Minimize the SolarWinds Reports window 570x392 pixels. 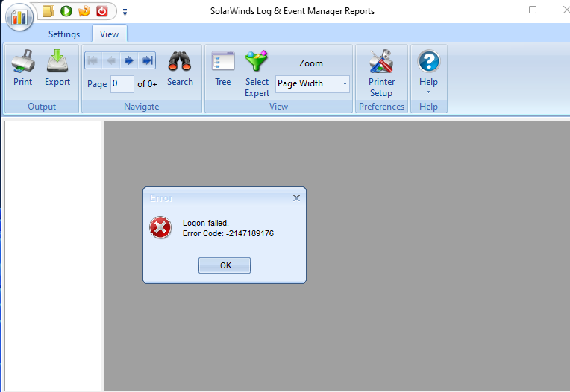pos(499,10)
